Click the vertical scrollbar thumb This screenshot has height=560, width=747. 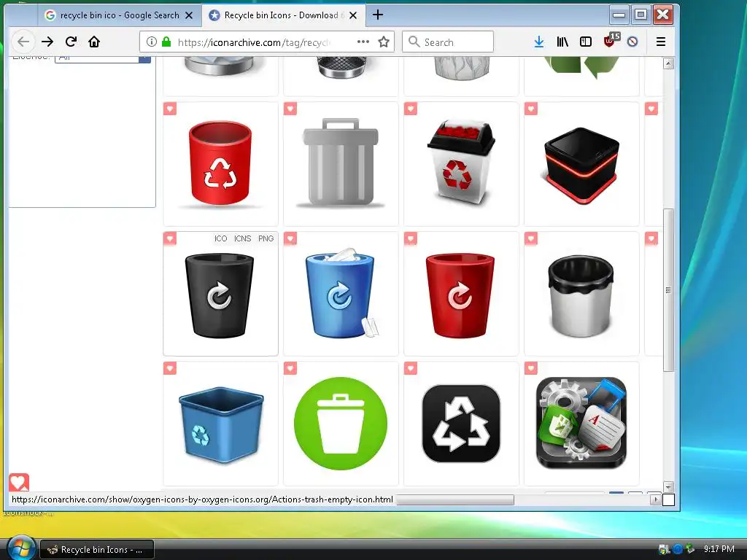pyautogui.click(x=668, y=289)
